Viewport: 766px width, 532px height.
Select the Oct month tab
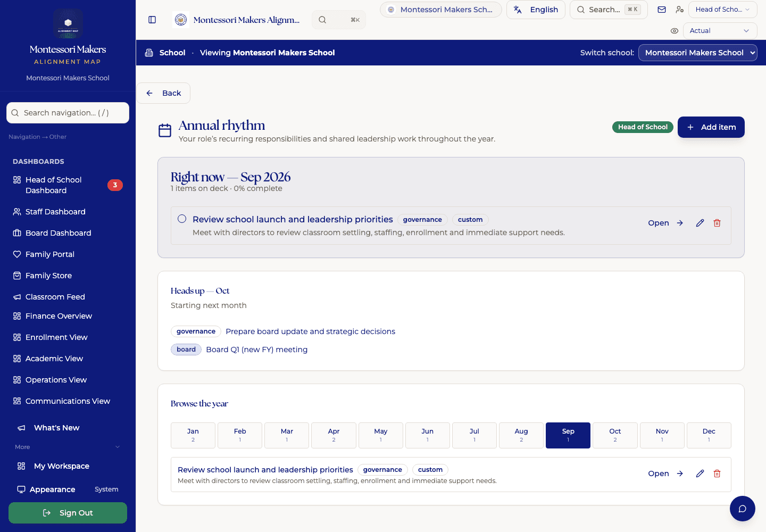click(615, 435)
